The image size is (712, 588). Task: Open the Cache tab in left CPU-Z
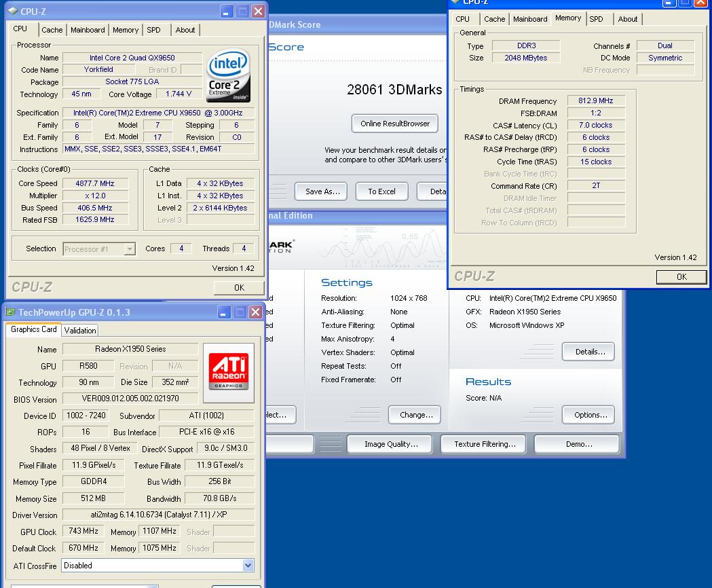(x=52, y=30)
